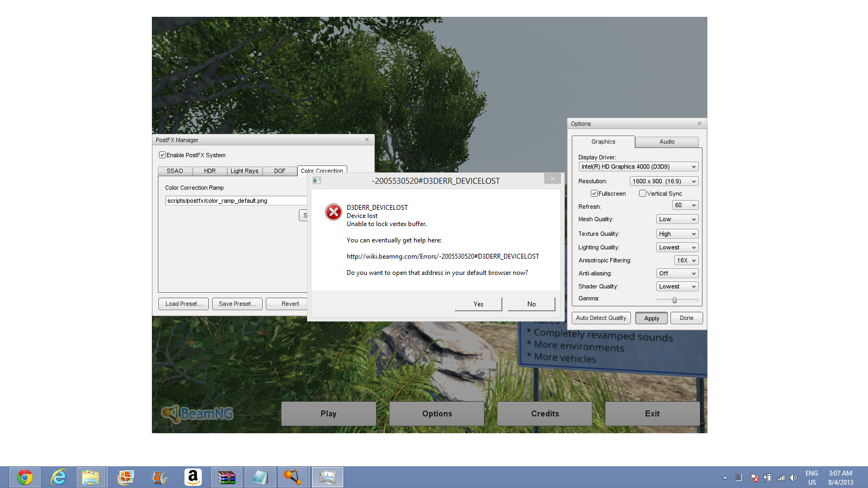
Task: Close the Options window
Action: 700,123
